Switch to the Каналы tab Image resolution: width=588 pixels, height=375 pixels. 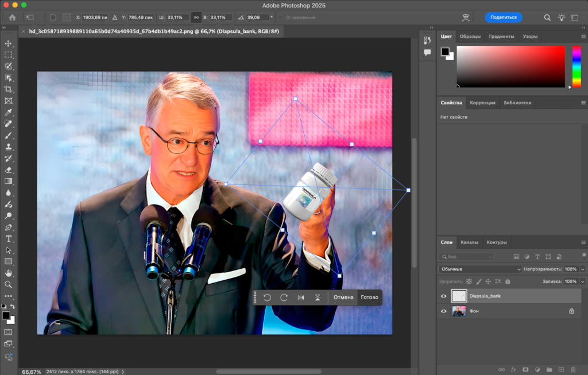469,242
